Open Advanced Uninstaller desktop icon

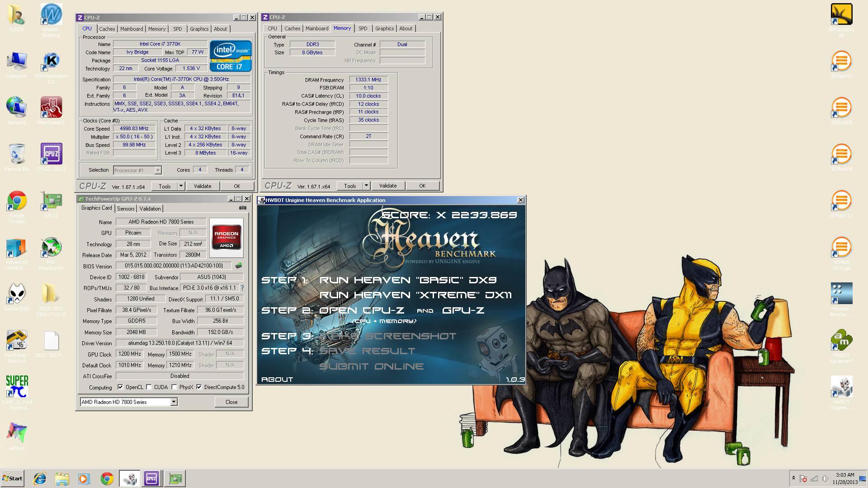[x=17, y=254]
